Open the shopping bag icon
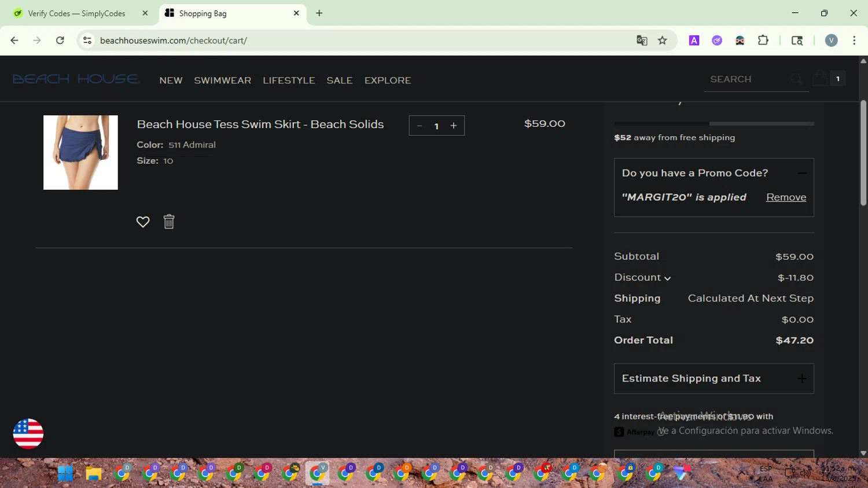 820,79
